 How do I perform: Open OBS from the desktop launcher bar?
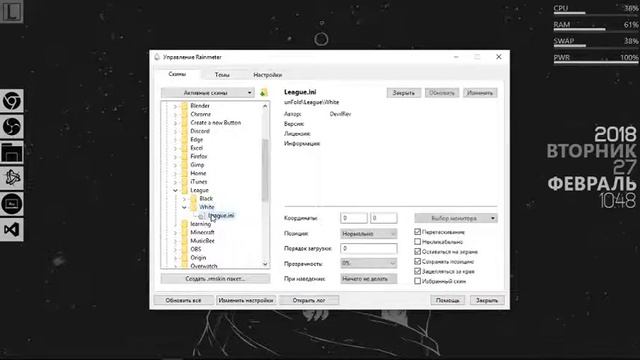(11, 127)
